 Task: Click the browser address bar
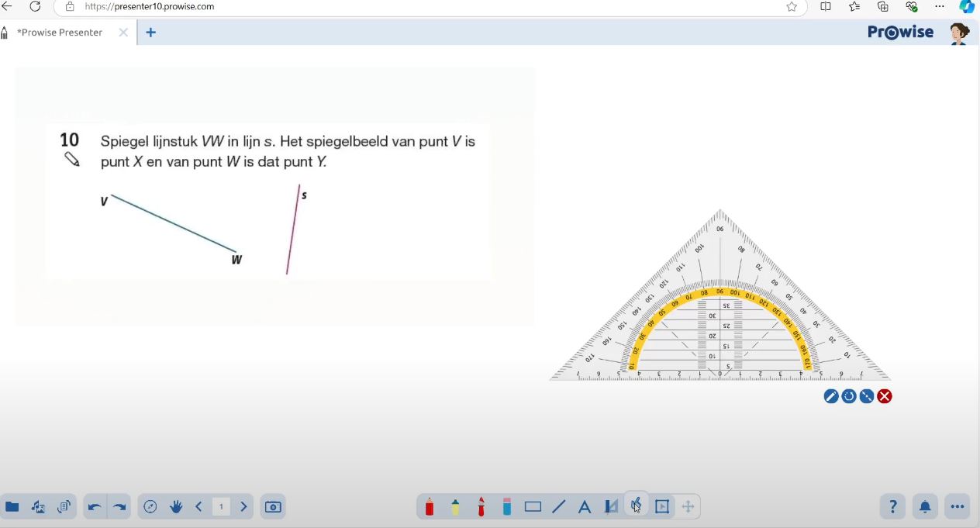click(x=429, y=7)
